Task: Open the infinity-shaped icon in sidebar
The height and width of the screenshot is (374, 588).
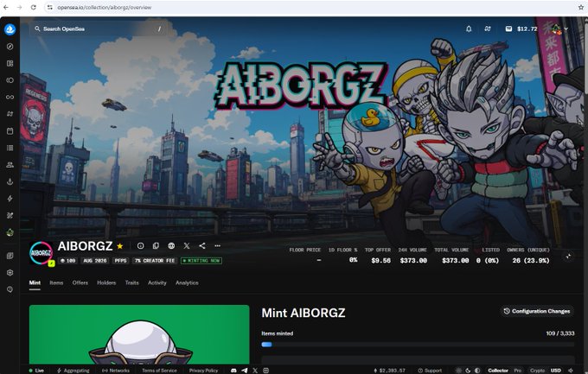Action: (10, 97)
